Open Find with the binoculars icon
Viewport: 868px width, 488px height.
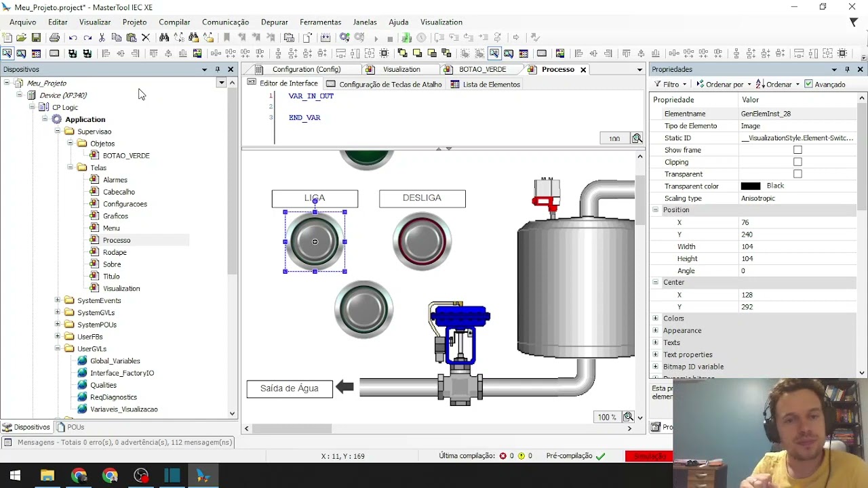[x=164, y=37]
